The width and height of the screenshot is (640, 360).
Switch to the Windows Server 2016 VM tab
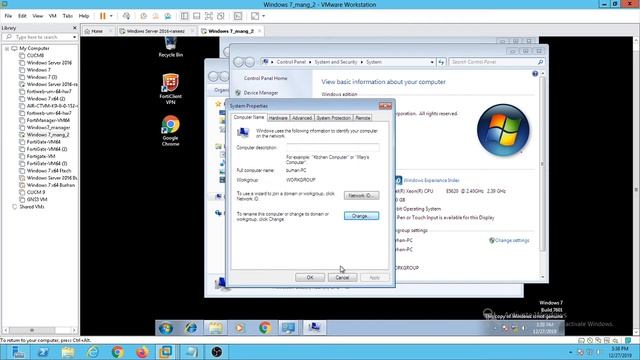tap(155, 31)
